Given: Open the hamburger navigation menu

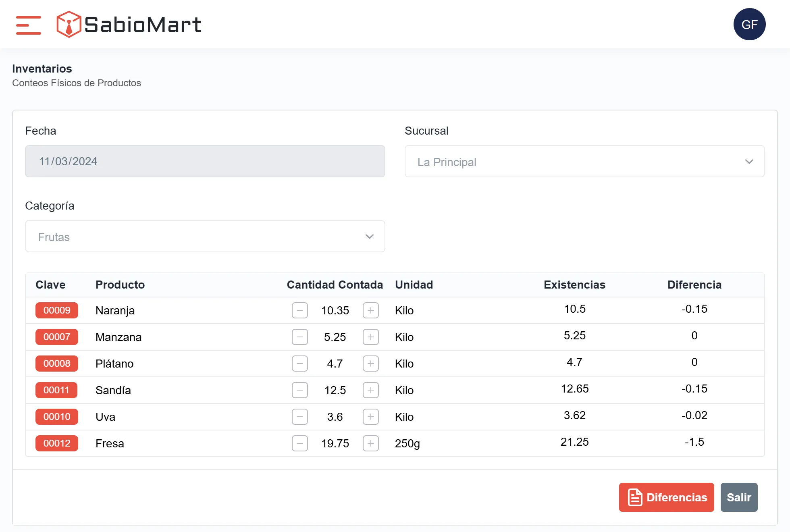Looking at the screenshot, I should 28,25.
